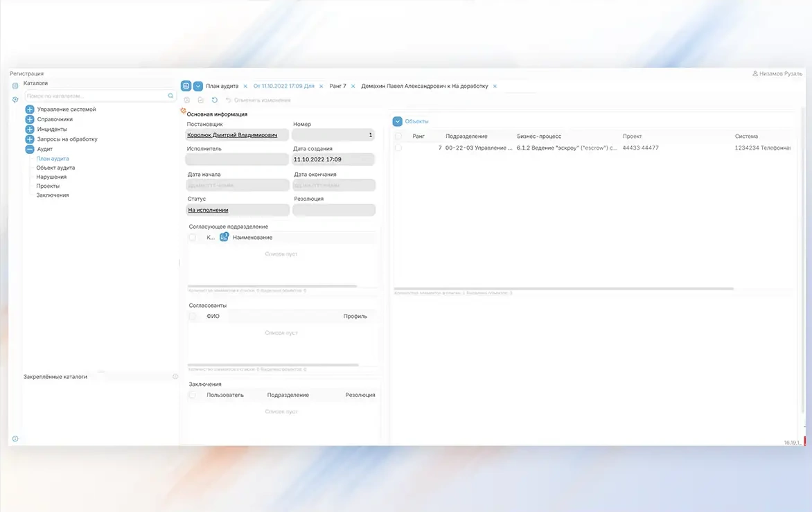Click the catalogs list icon in the left sidebar
Image resolution: width=812 pixels, height=512 pixels.
click(x=15, y=85)
